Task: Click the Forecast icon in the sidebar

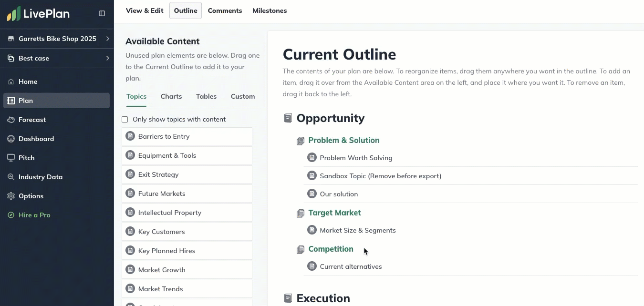Action: coord(11,120)
